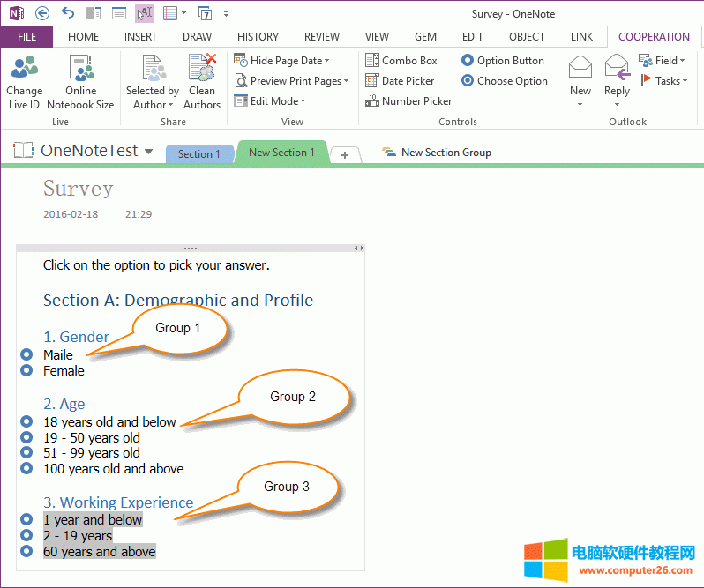Switch to Section 1 tab

[x=198, y=154]
